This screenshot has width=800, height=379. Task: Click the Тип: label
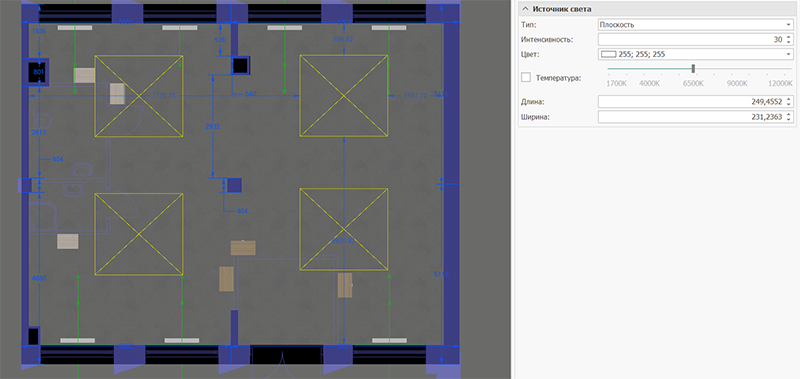point(529,24)
